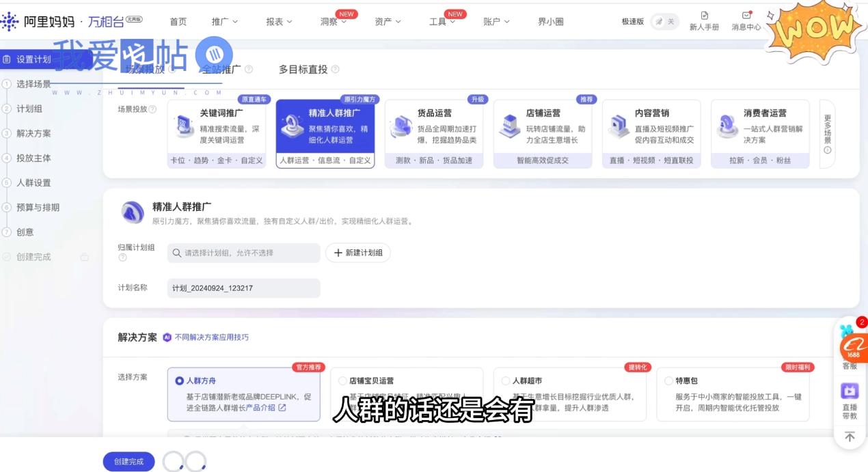Jump to 预算与排期 step in sidebar
The width and height of the screenshot is (868, 472).
[38, 207]
